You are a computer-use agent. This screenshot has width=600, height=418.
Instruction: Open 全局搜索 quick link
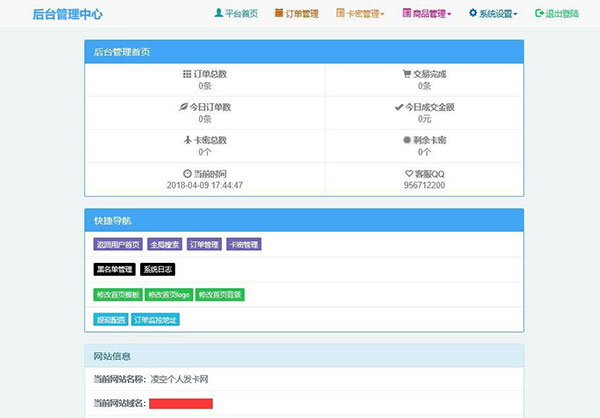point(165,244)
